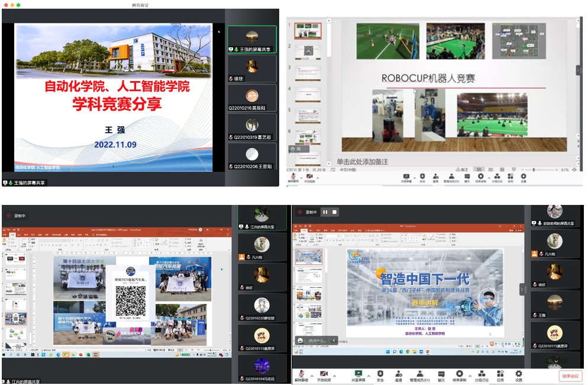This screenshot has width=588, height=385.
Task: Expand audio arrow beside 解除静音 in 智造中国下一代 toolbar
Action: click(x=312, y=376)
